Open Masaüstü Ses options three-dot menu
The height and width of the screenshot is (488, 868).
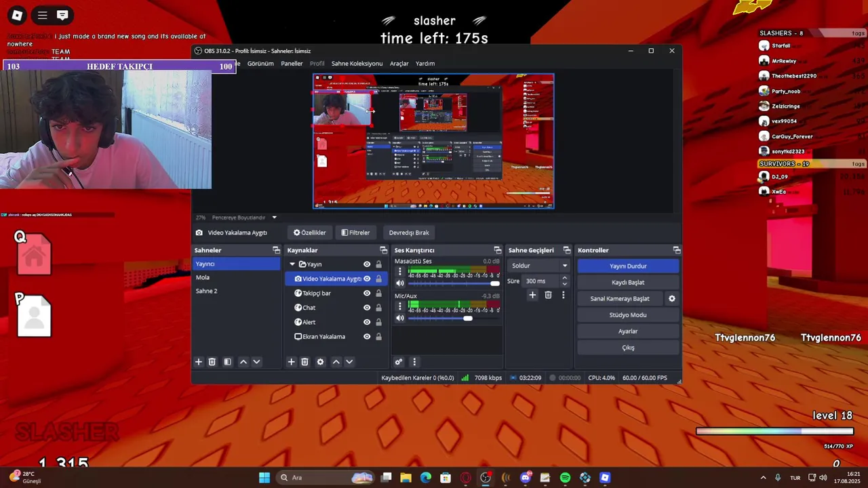[x=400, y=272]
